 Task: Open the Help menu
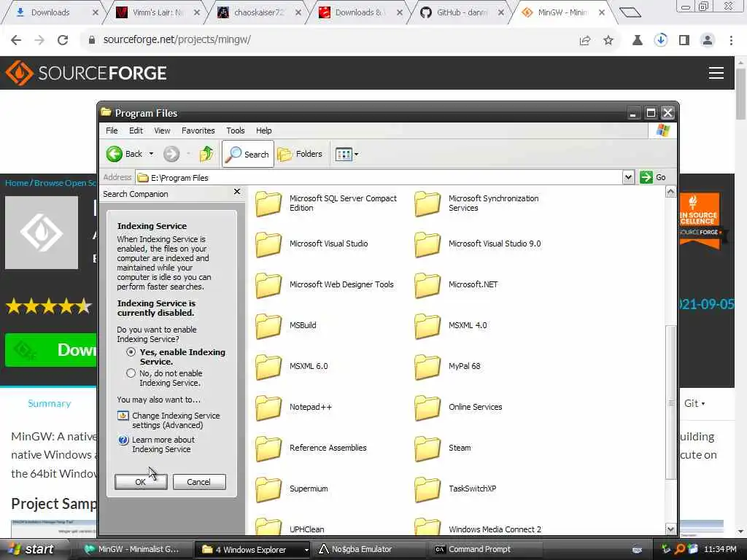tap(263, 131)
